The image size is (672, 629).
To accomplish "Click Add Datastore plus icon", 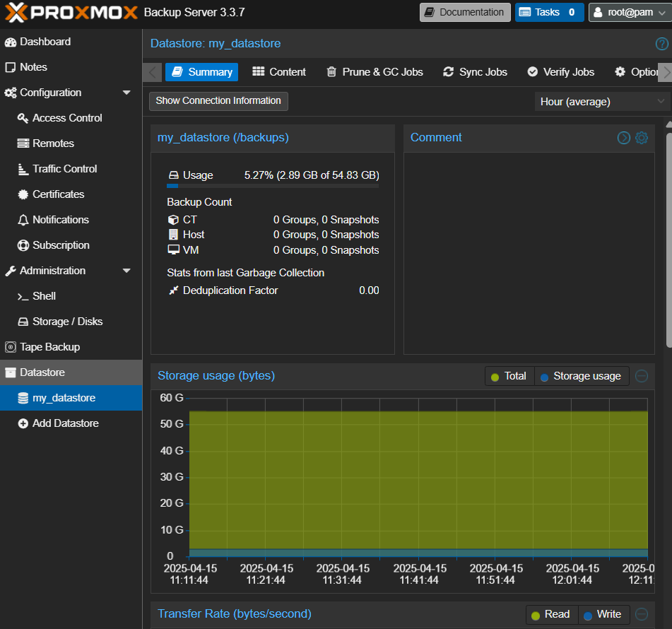I will (23, 423).
